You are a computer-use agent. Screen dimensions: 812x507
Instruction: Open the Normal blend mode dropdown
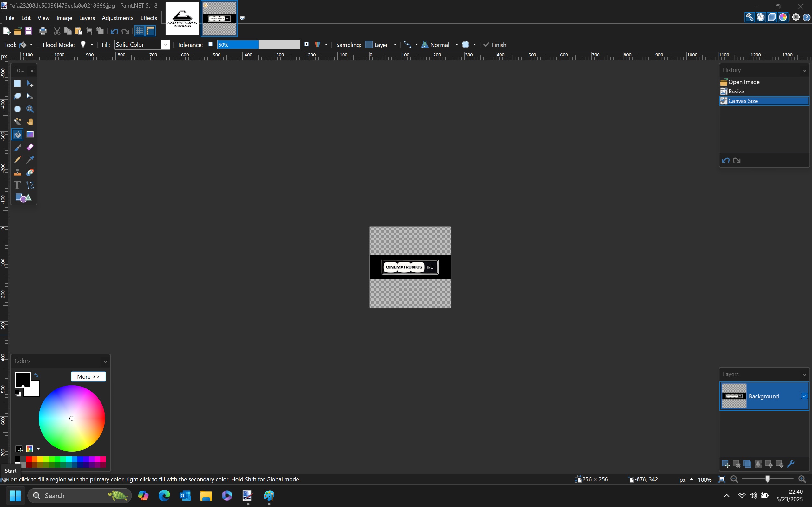456,45
